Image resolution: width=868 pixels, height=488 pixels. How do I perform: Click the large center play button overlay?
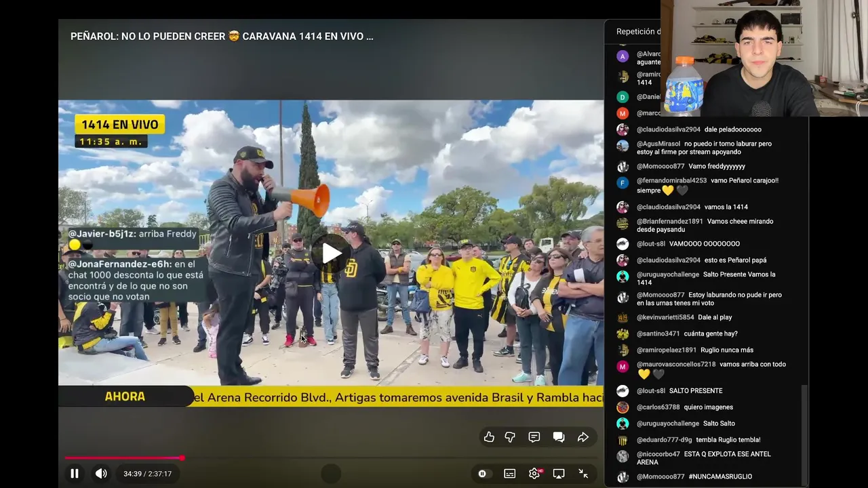click(x=331, y=253)
